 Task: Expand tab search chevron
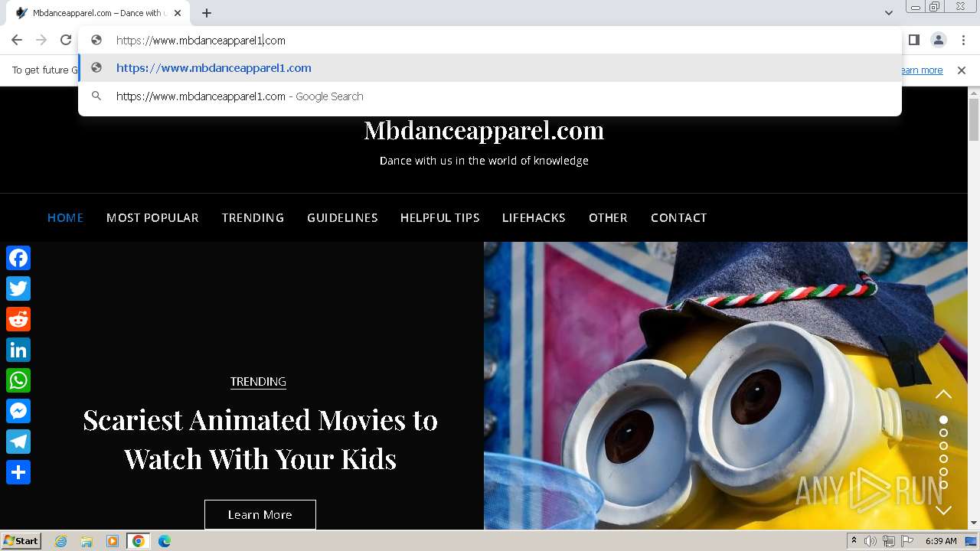[889, 13]
